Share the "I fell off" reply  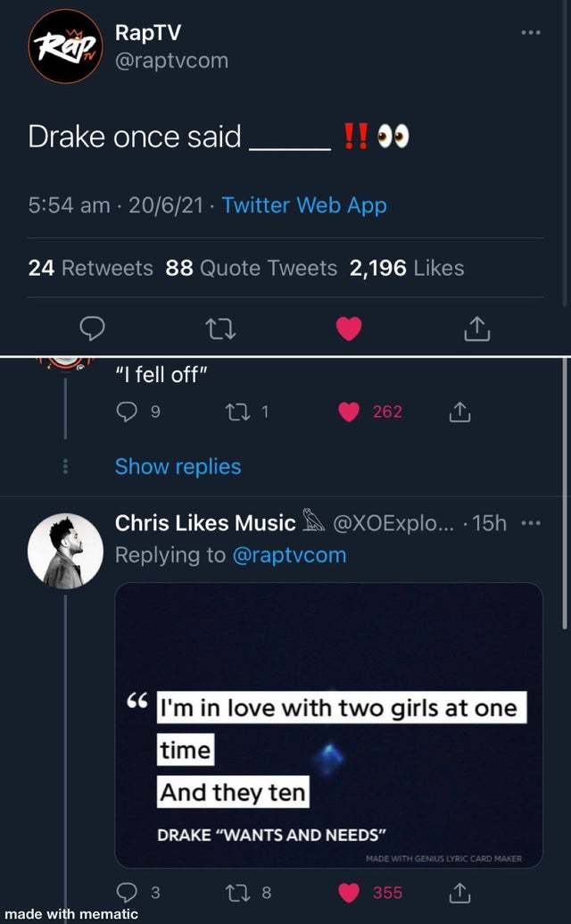pyautogui.click(x=457, y=412)
